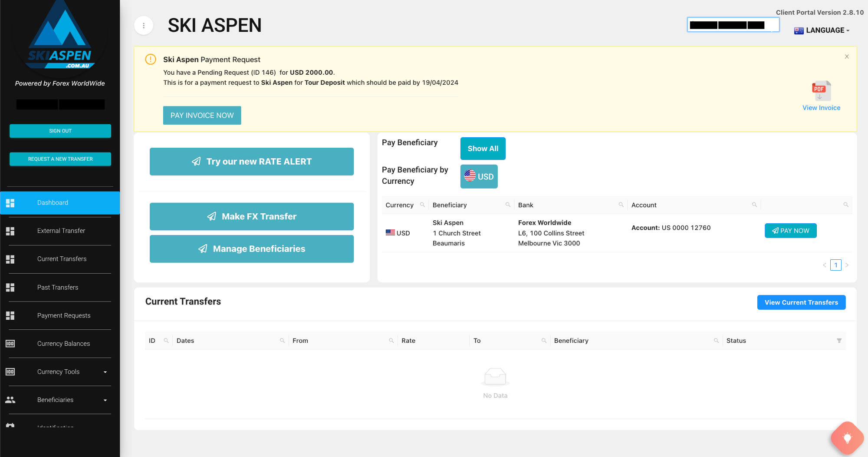This screenshot has height=457, width=868.
Task: Click search icon in Beneficiary column of Pay Beneficiary
Action: click(x=508, y=205)
